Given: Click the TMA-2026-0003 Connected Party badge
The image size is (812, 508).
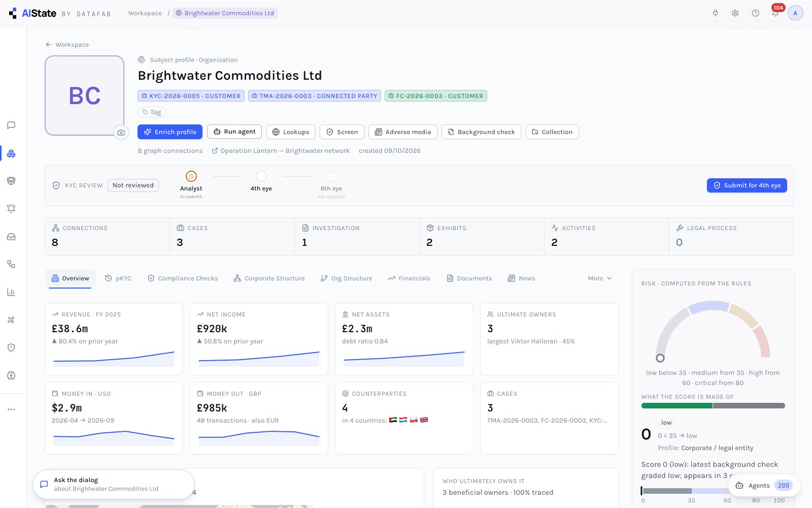Looking at the screenshot, I should click(x=315, y=96).
